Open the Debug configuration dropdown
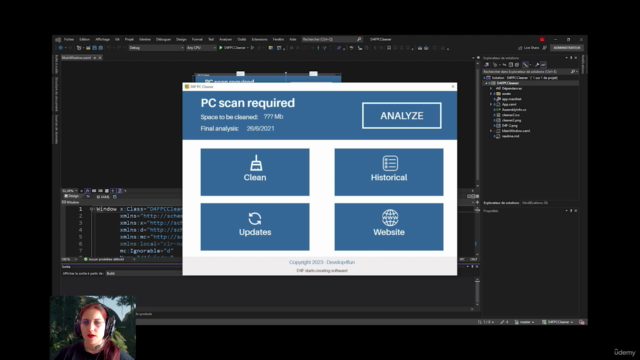640x360 pixels. (x=156, y=48)
